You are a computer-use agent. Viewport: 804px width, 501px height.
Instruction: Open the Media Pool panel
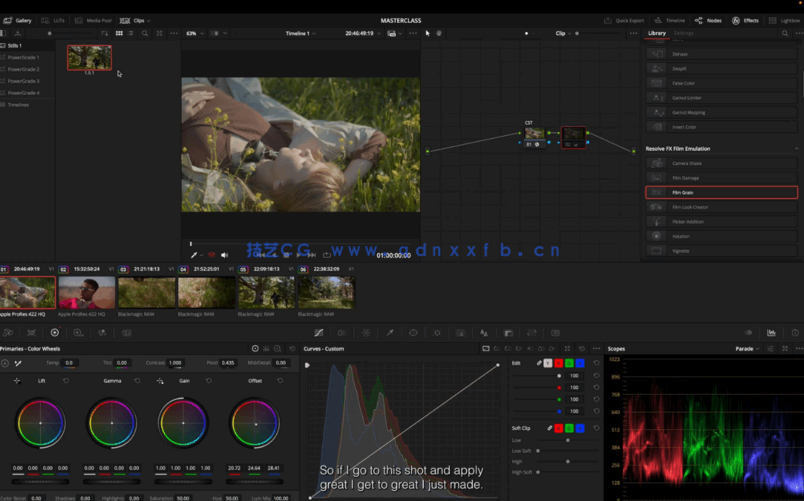[x=93, y=21]
